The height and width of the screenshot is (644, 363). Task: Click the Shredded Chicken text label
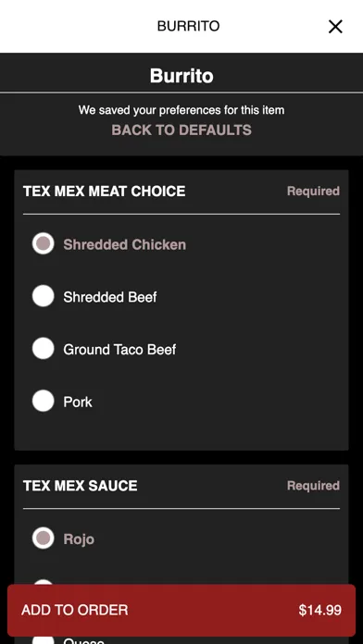(125, 245)
